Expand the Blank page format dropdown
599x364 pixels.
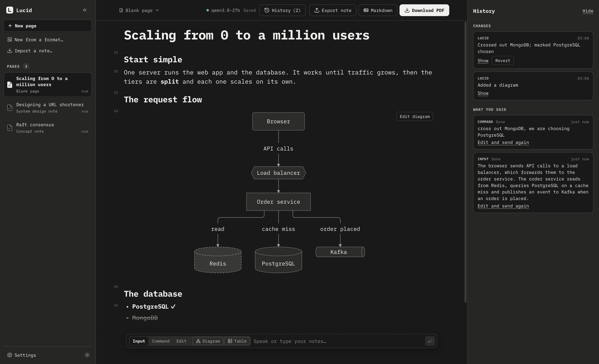pyautogui.click(x=139, y=10)
